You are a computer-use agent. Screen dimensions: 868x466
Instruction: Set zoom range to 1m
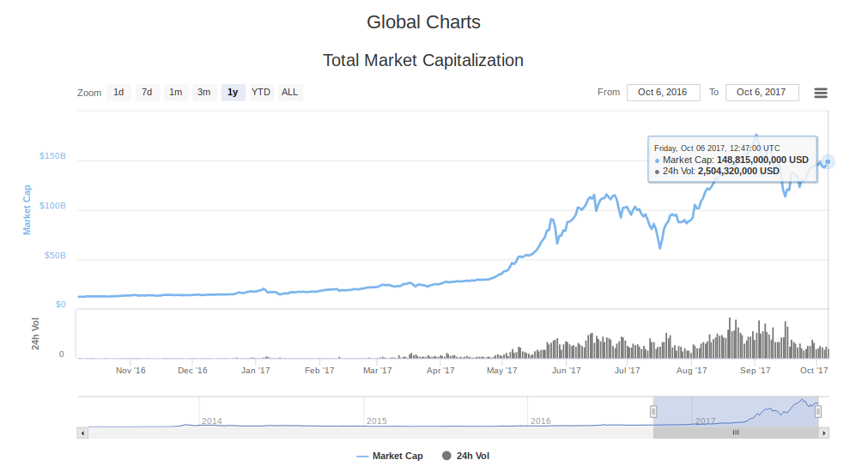tap(175, 93)
